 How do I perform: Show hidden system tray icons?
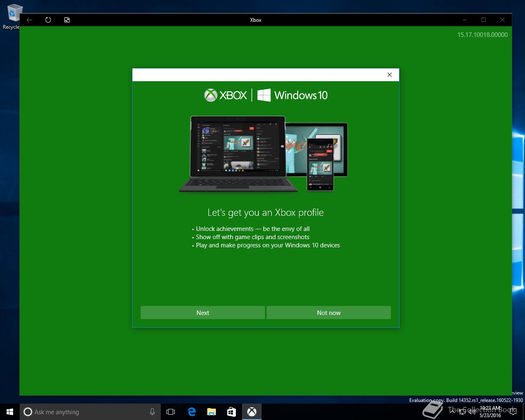coord(452,412)
